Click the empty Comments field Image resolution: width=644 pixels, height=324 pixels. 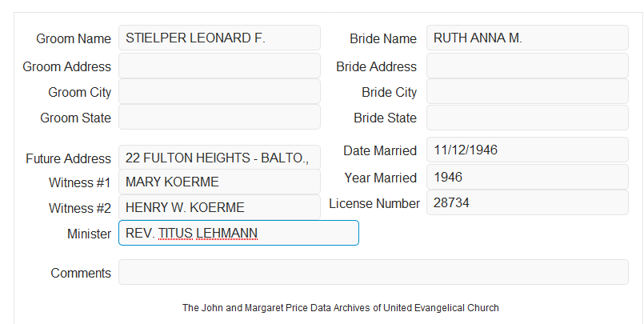point(374,272)
